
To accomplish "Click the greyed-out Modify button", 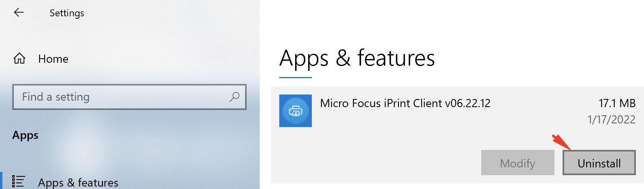I will 518,163.
